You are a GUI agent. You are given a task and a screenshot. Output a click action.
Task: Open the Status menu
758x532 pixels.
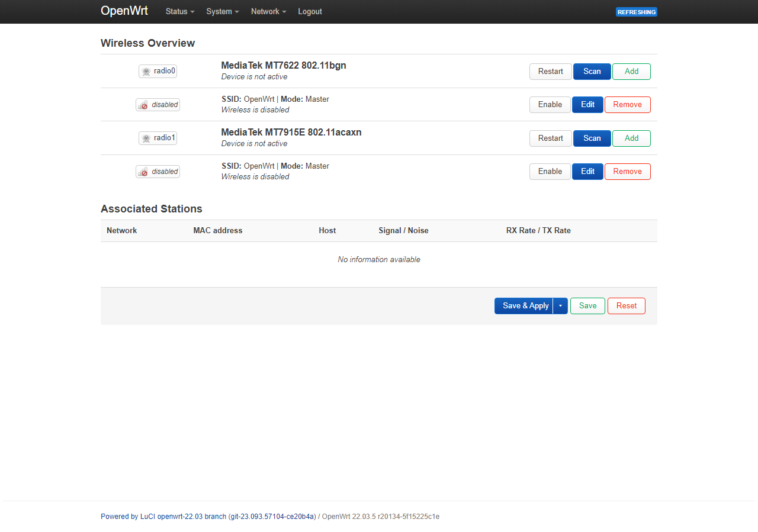coord(180,11)
